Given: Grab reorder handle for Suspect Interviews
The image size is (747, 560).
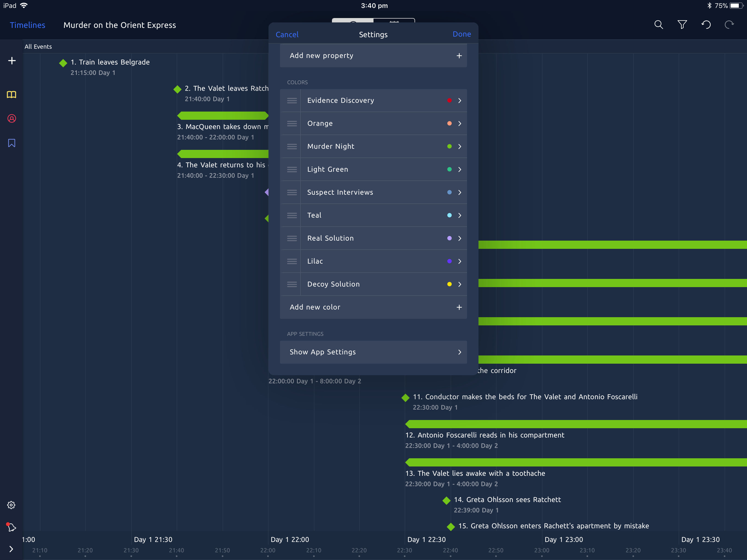Looking at the screenshot, I should (292, 192).
